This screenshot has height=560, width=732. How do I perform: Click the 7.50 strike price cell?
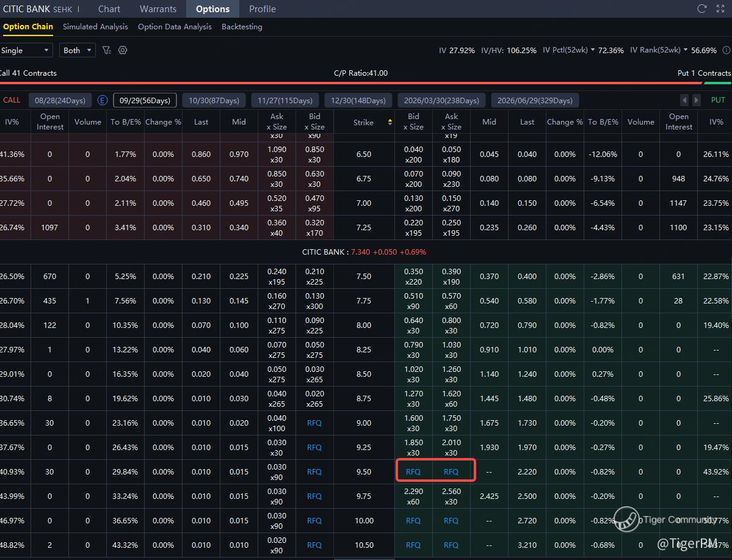(364, 276)
